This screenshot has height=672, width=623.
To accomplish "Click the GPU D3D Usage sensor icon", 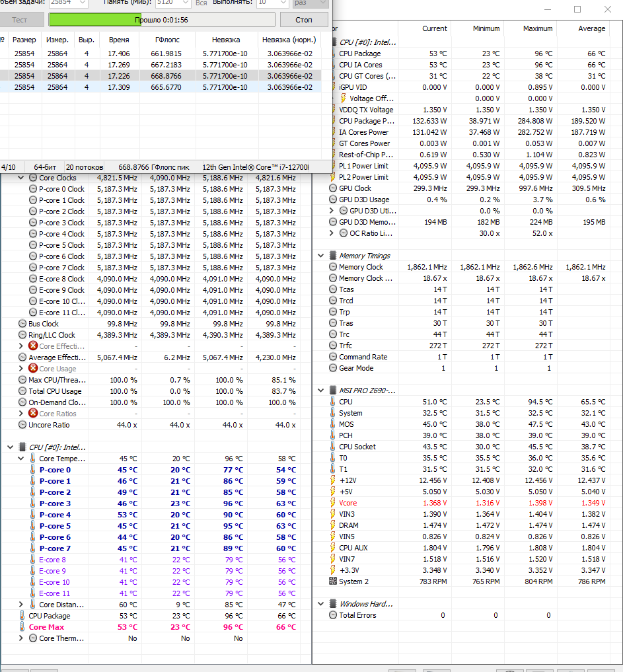I will click(333, 200).
